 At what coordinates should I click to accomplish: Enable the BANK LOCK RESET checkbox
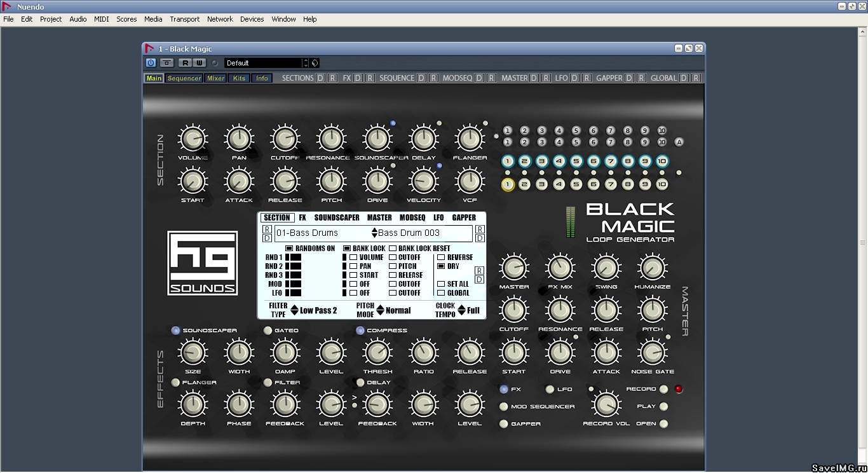(393, 249)
